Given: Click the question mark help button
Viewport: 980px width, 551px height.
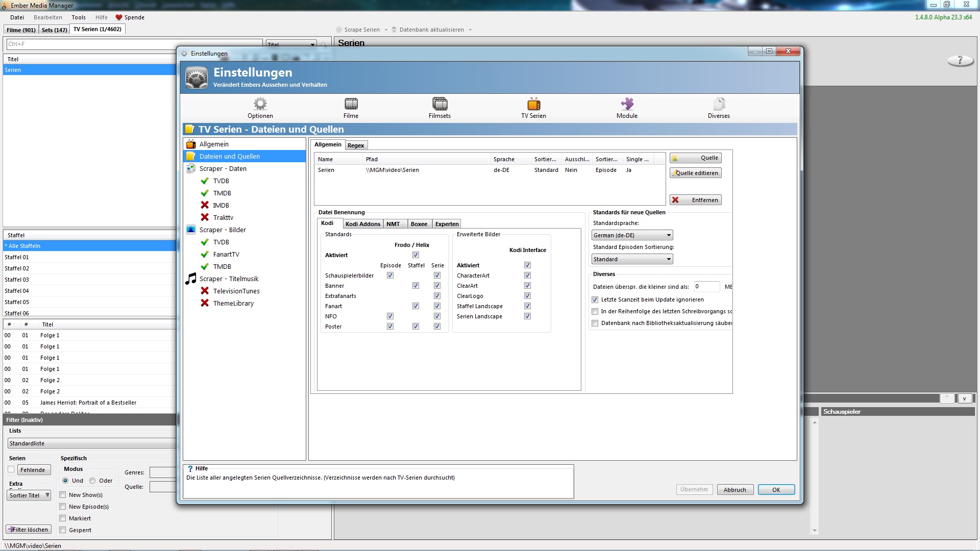Looking at the screenshot, I should coord(960,61).
